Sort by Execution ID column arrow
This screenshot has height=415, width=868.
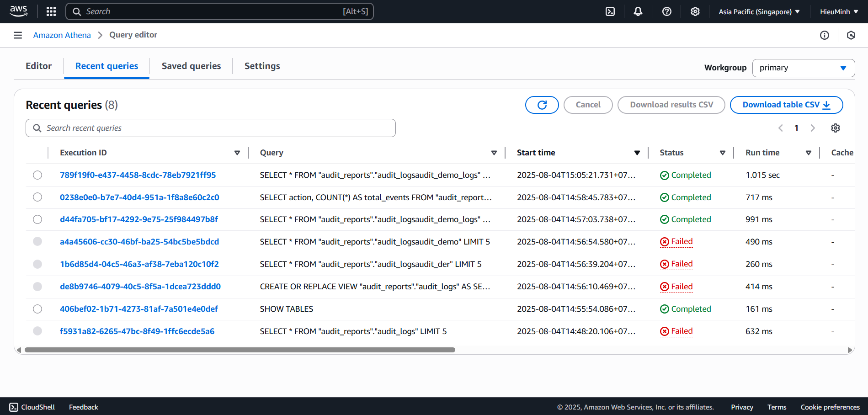[237, 153]
